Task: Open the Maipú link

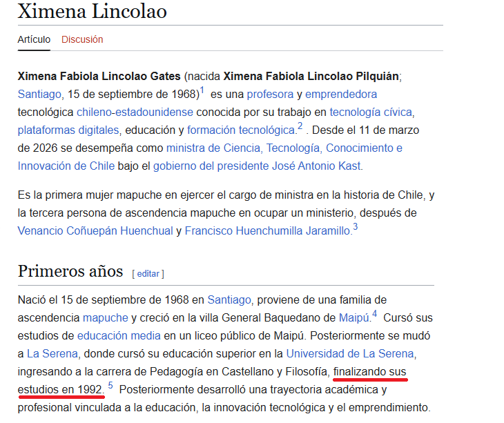Action: (x=354, y=317)
